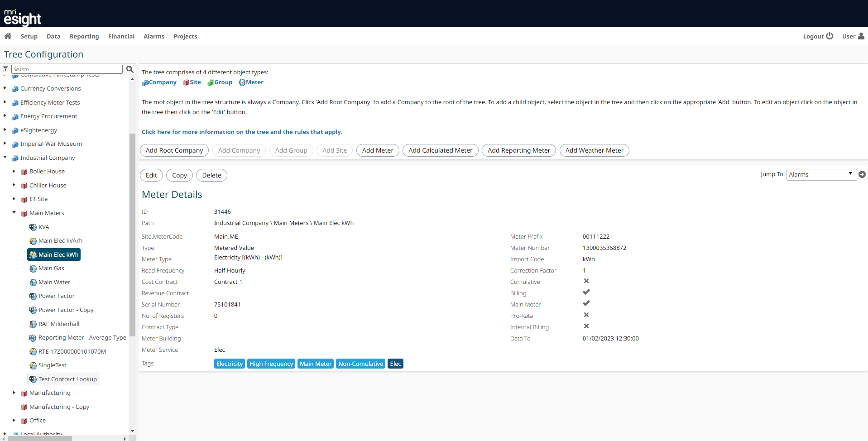Click the Delete button

tap(211, 175)
